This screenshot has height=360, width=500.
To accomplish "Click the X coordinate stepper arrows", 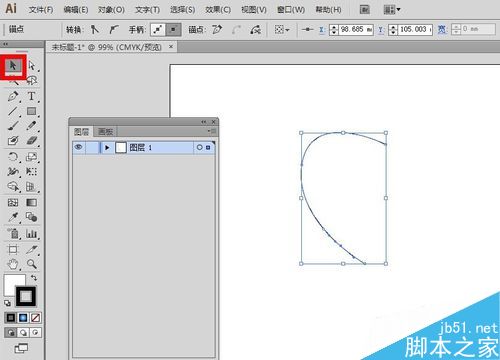I will click(x=334, y=30).
